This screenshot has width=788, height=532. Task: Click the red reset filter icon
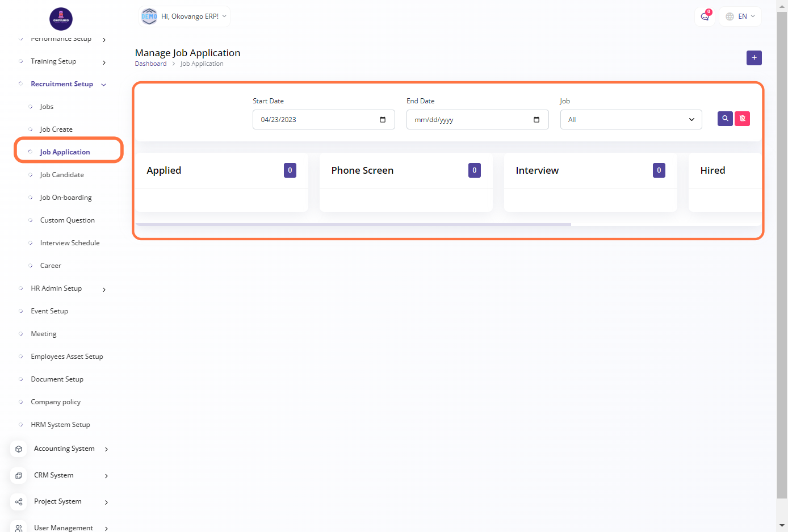point(742,119)
